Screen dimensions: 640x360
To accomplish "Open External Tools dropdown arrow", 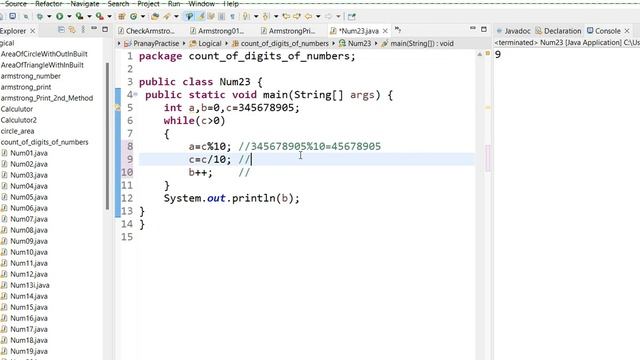I will pos(109,16).
